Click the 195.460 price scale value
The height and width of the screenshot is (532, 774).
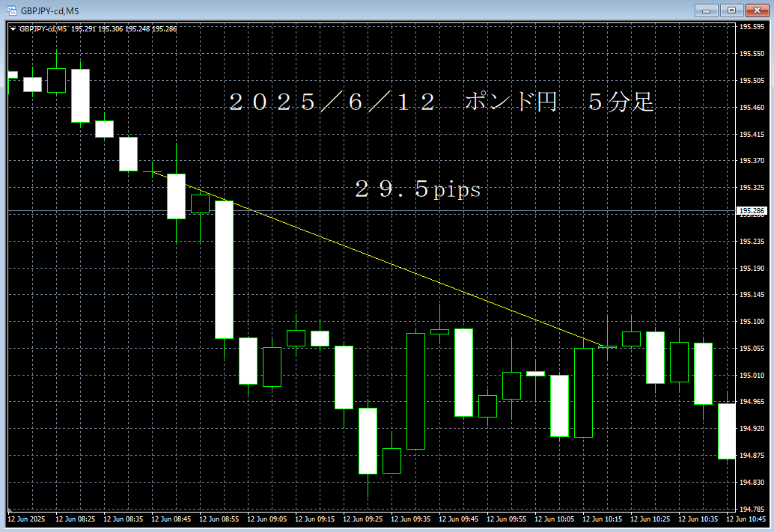pyautogui.click(x=752, y=107)
